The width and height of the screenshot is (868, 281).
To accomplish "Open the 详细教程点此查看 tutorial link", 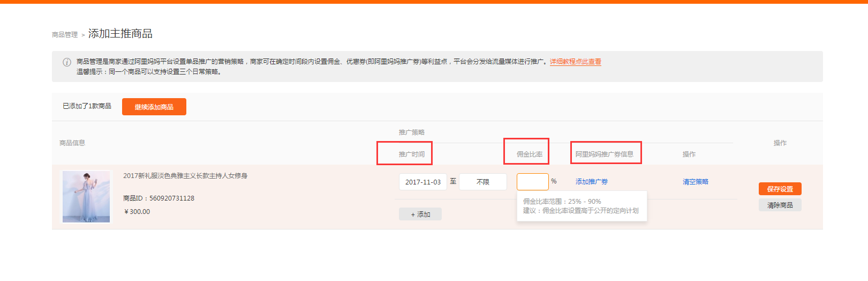I will point(575,62).
